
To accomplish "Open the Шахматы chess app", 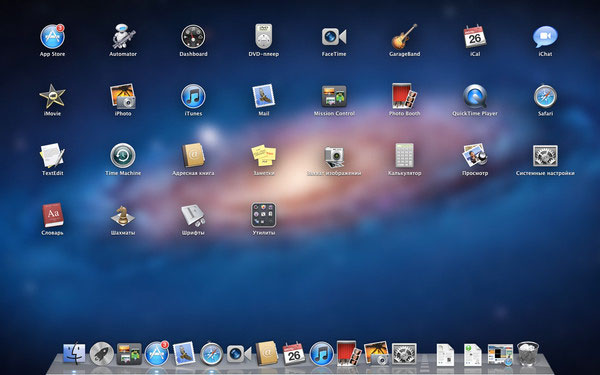I will coord(123,216).
